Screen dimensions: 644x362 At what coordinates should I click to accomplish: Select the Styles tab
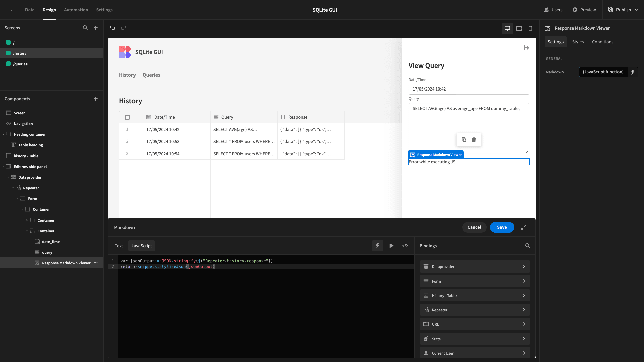point(578,42)
